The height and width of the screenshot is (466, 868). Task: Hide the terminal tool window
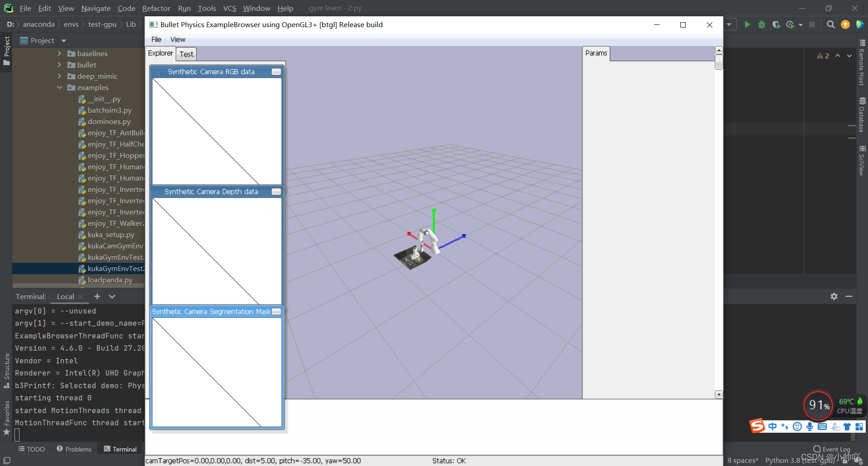849,296
